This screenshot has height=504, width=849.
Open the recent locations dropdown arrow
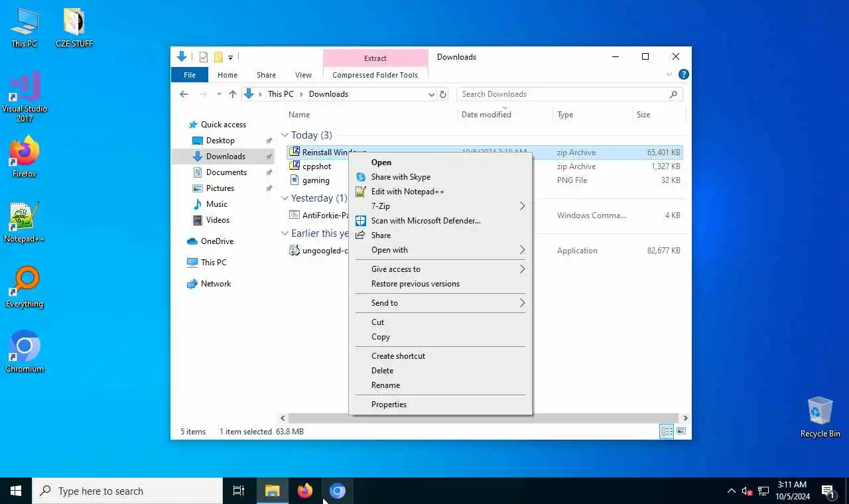click(219, 94)
